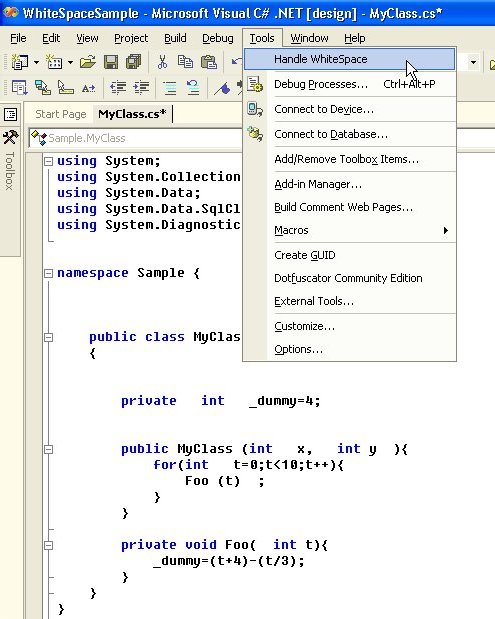Collapse the namespace Sample block
Screen dimensions: 495x619
coord(48,273)
